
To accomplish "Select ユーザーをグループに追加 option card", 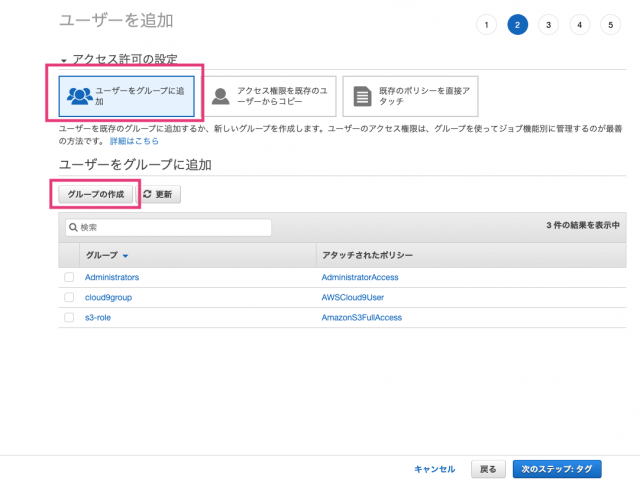I will [127, 96].
